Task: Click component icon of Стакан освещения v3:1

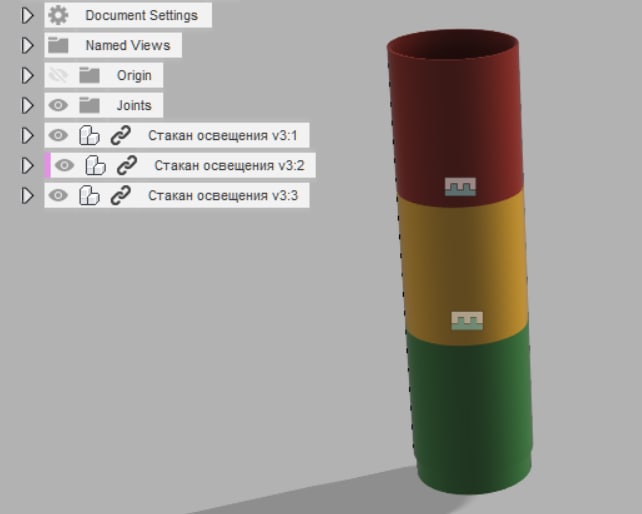Action: coord(89,136)
